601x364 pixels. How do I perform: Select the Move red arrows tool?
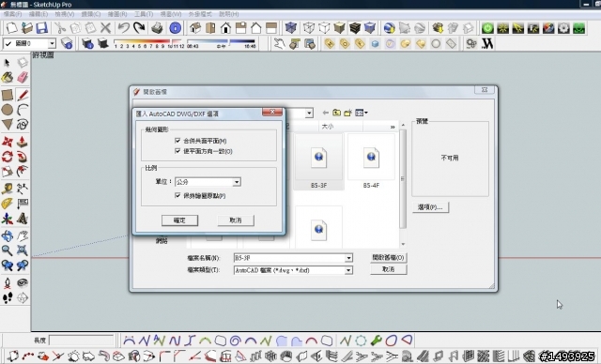pyautogui.click(x=7, y=142)
